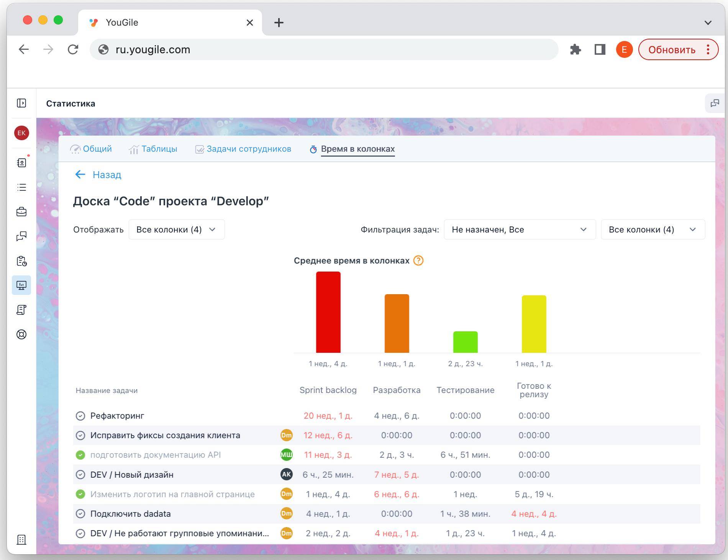Open the briefcase projects icon in sidebar
The image size is (728, 560).
pyautogui.click(x=21, y=212)
